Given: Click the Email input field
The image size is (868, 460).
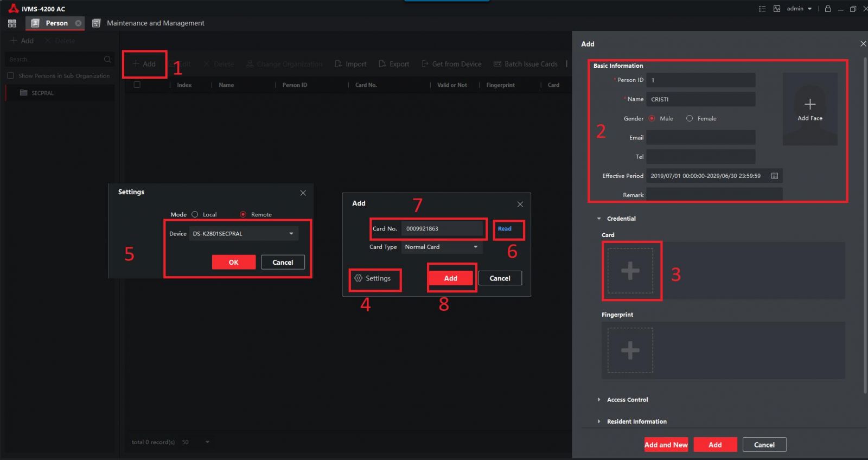Looking at the screenshot, I should (700, 138).
